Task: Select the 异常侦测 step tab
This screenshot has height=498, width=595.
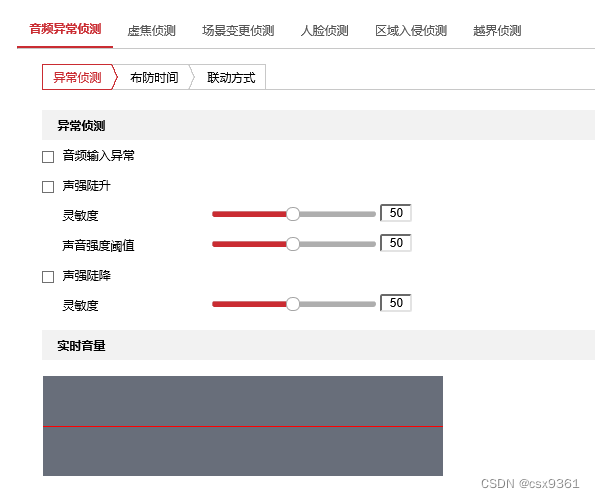Action: click(77, 77)
